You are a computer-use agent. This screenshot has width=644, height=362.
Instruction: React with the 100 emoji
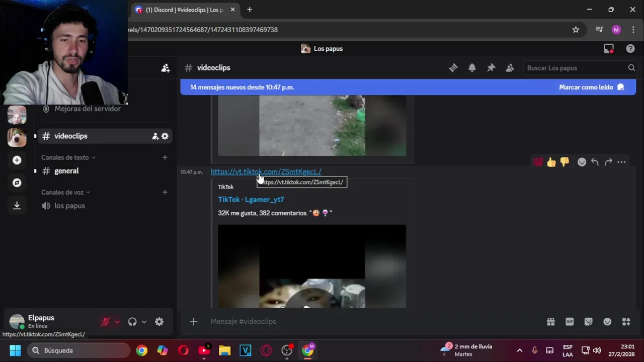[x=538, y=162]
